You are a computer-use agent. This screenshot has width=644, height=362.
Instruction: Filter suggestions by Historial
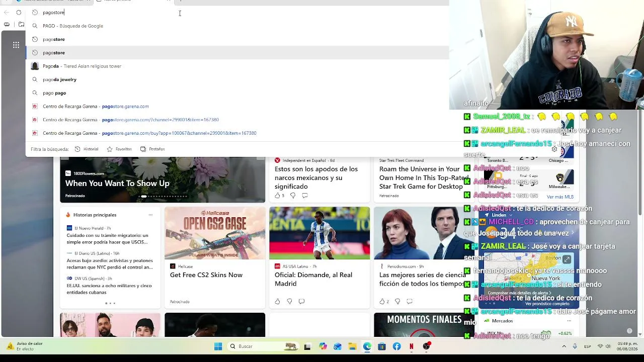point(87,149)
